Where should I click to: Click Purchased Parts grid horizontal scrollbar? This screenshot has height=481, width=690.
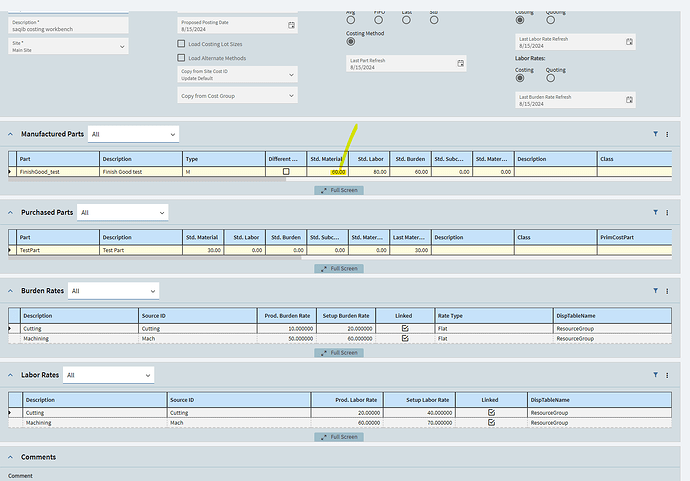point(154,257)
